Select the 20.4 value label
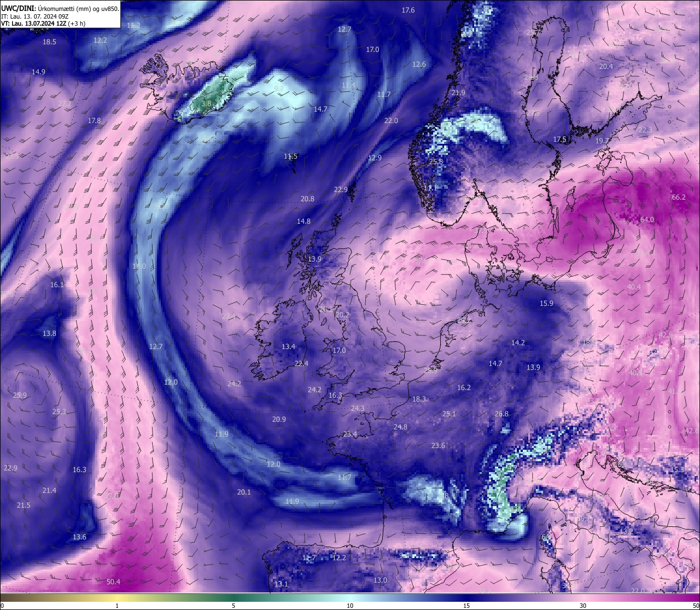Viewport: 700px width, 610px height. pyautogui.click(x=606, y=66)
